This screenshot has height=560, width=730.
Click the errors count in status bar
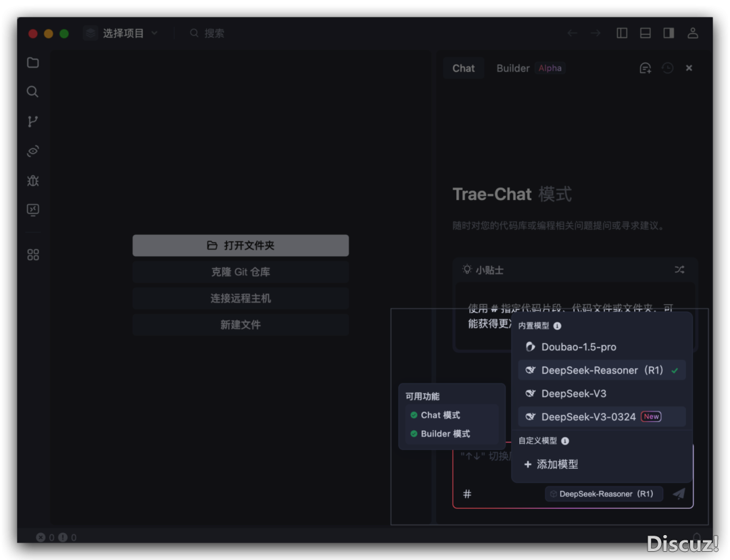45,537
